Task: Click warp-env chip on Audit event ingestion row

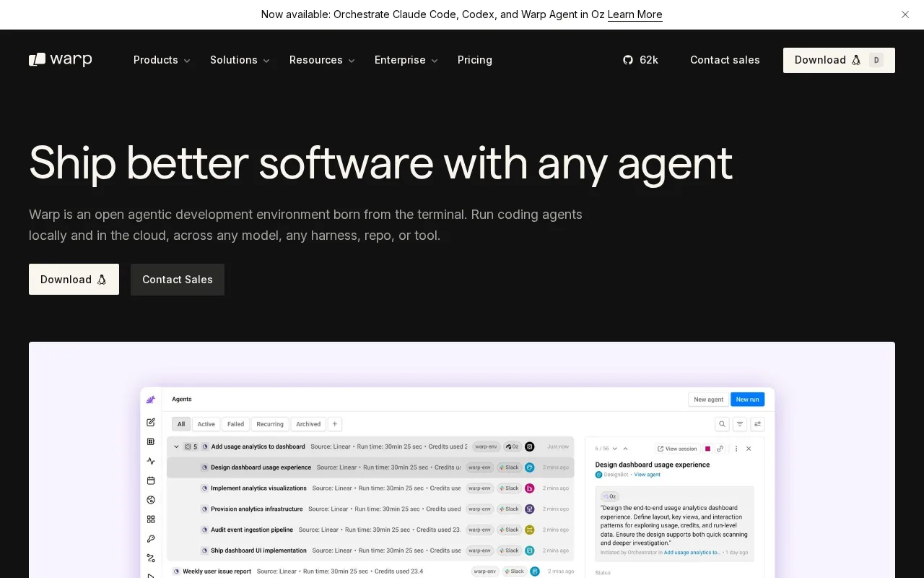Action: [x=479, y=530]
